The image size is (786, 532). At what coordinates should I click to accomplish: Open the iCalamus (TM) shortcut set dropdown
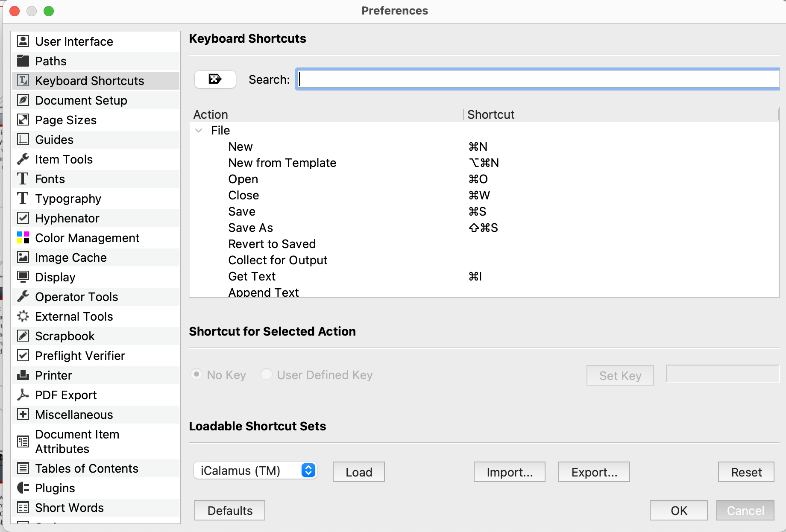point(255,471)
